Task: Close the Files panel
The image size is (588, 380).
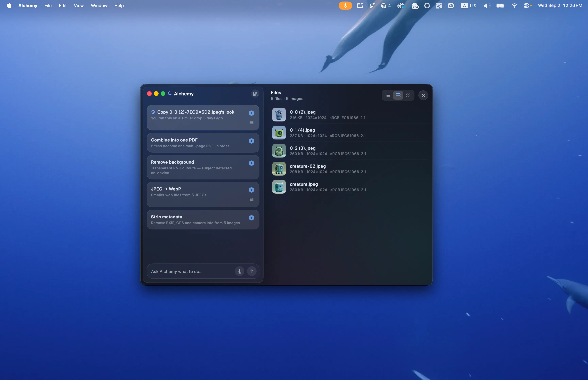Action: (x=423, y=95)
